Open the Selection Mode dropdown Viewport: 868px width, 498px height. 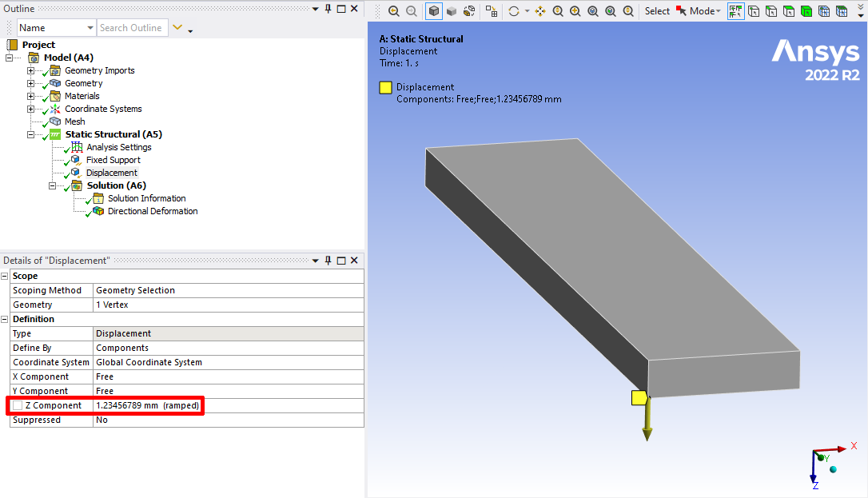705,11
